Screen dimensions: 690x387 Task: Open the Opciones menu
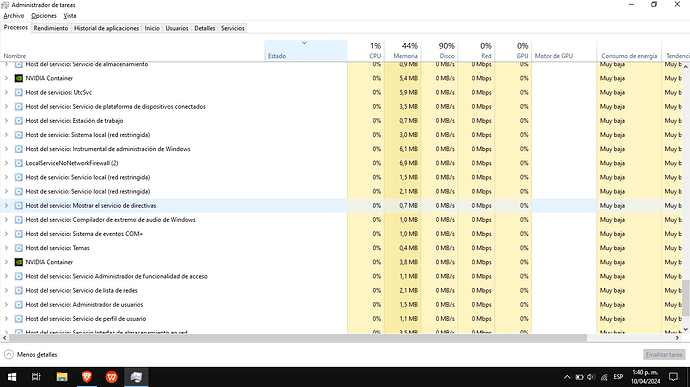pos(44,16)
